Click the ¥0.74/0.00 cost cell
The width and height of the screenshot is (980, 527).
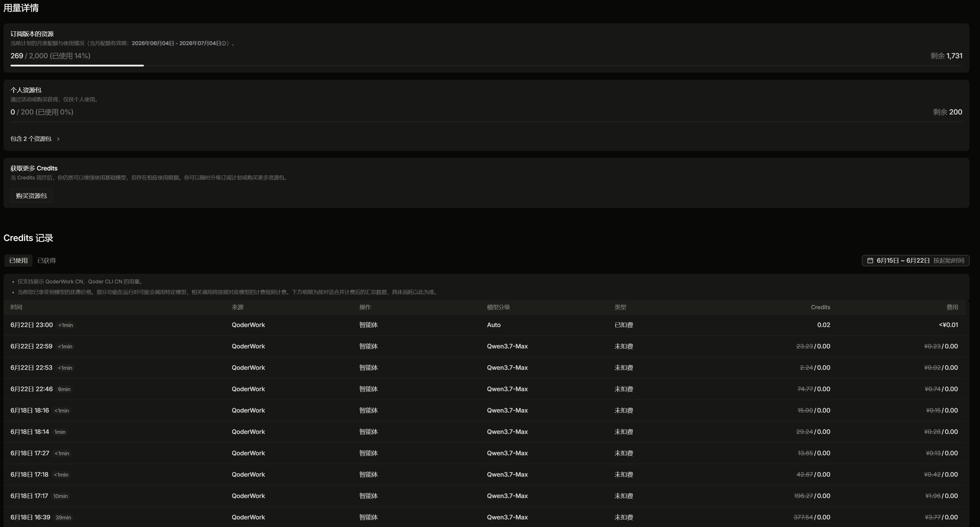click(x=941, y=389)
